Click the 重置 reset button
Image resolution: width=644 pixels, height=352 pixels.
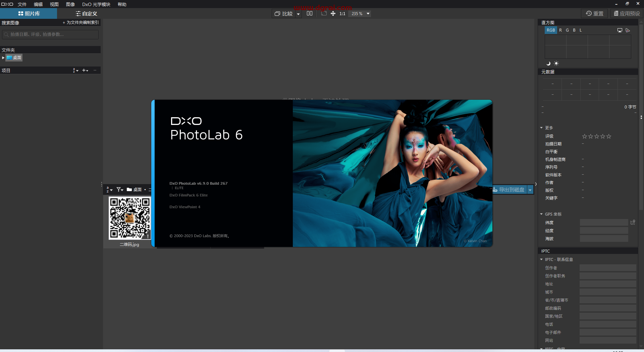pos(594,13)
